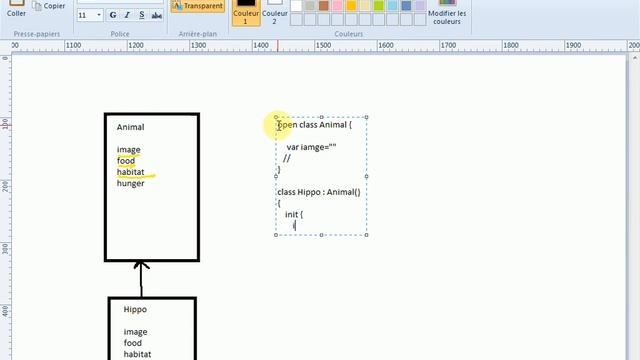Select Couleur 1 as active color
Image resolution: width=640 pixels, height=360 pixels.
246,13
